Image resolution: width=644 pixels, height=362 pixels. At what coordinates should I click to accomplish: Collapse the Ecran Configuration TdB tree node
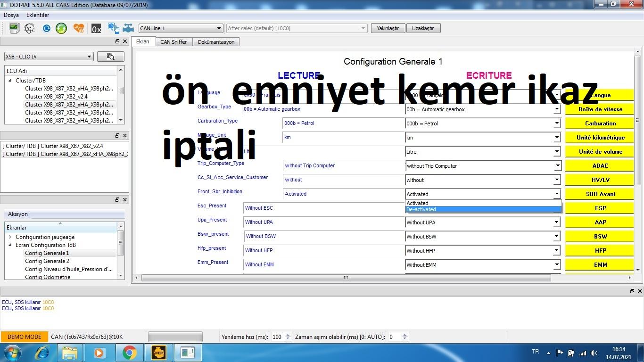[x=10, y=245]
